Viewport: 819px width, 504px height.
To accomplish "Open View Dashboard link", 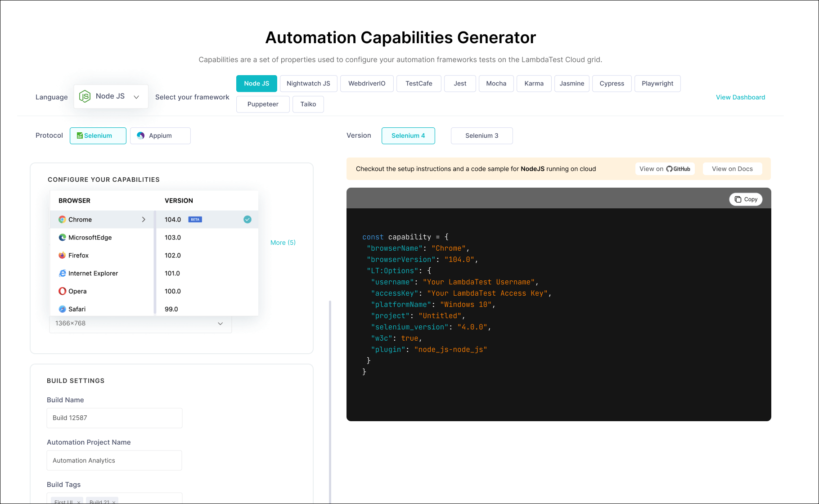I will pyautogui.click(x=740, y=97).
